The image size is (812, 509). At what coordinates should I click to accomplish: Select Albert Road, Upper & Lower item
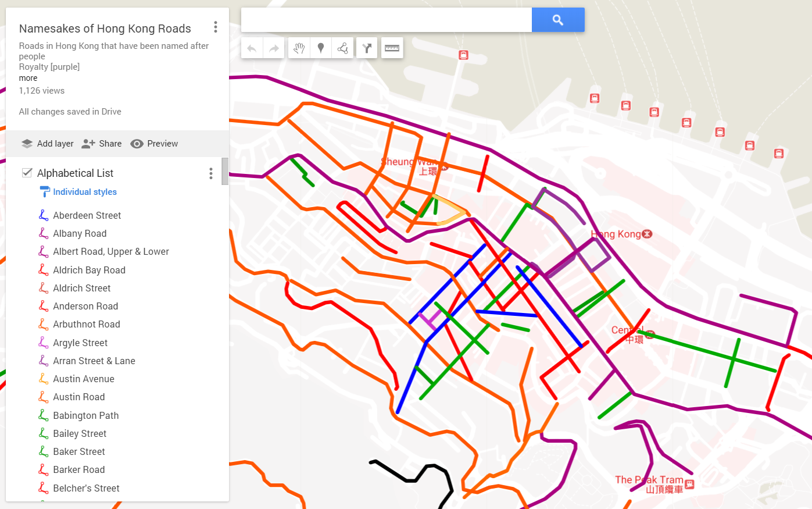[111, 251]
